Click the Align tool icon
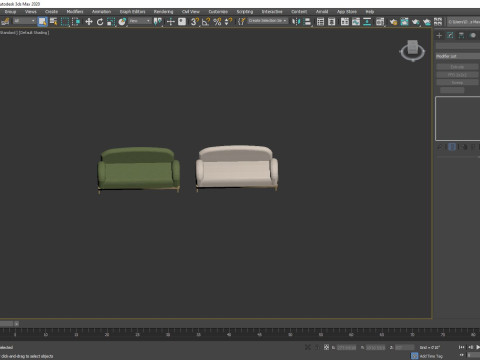480x360 pixels. 307,22
